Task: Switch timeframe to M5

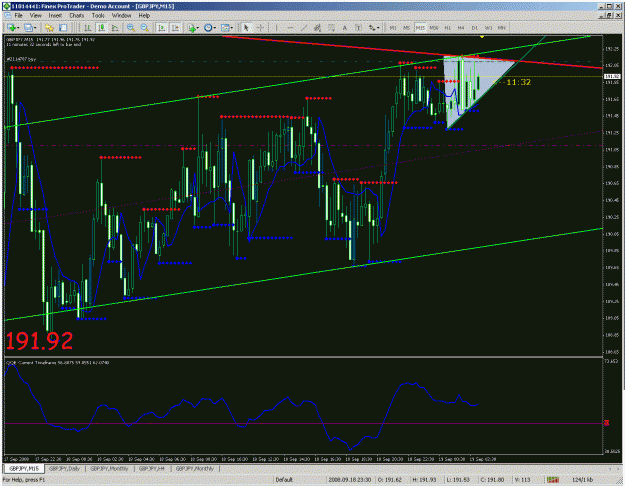Action: (407, 28)
